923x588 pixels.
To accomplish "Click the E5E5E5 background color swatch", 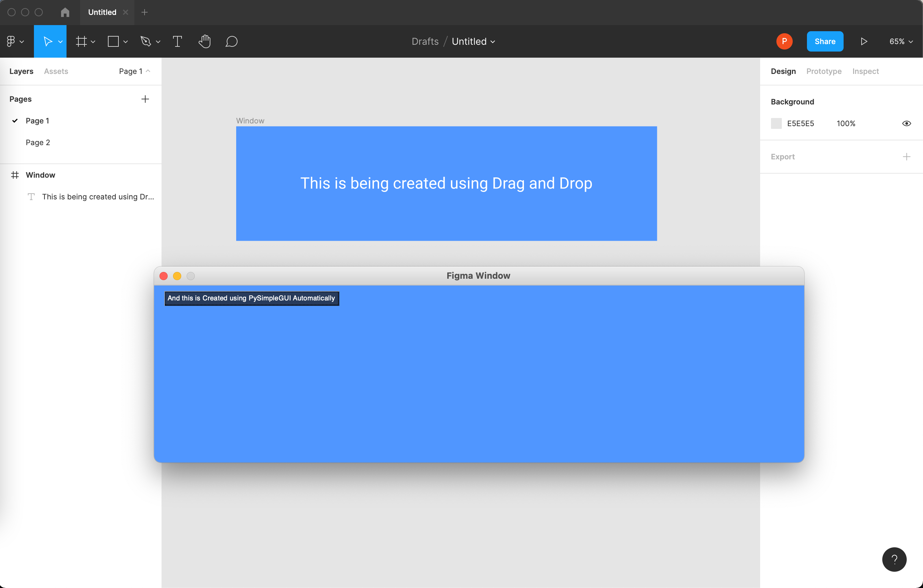I will 776,123.
